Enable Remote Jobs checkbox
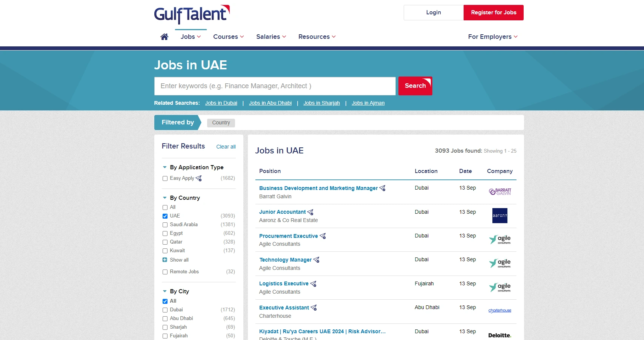 coord(165,272)
